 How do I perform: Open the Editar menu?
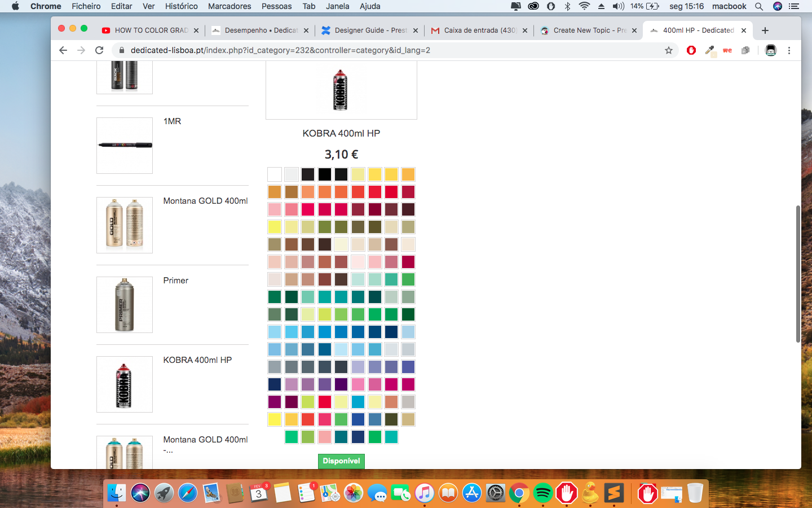point(122,6)
